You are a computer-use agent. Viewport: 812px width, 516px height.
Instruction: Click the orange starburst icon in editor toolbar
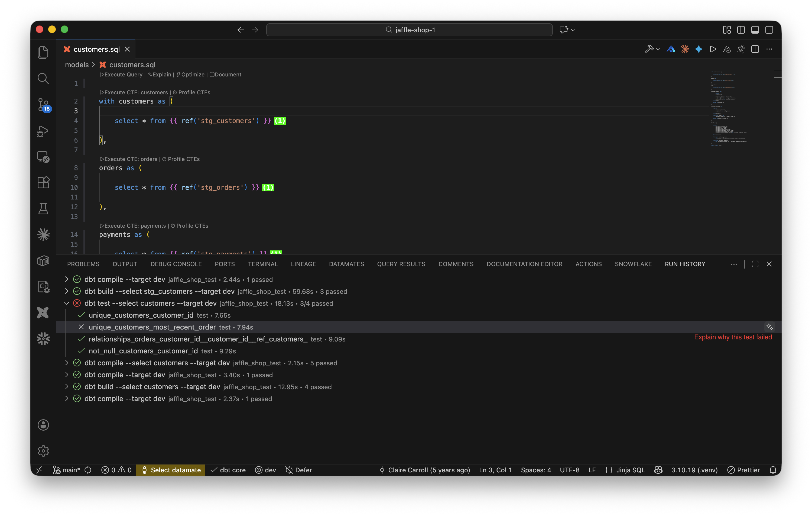684,49
